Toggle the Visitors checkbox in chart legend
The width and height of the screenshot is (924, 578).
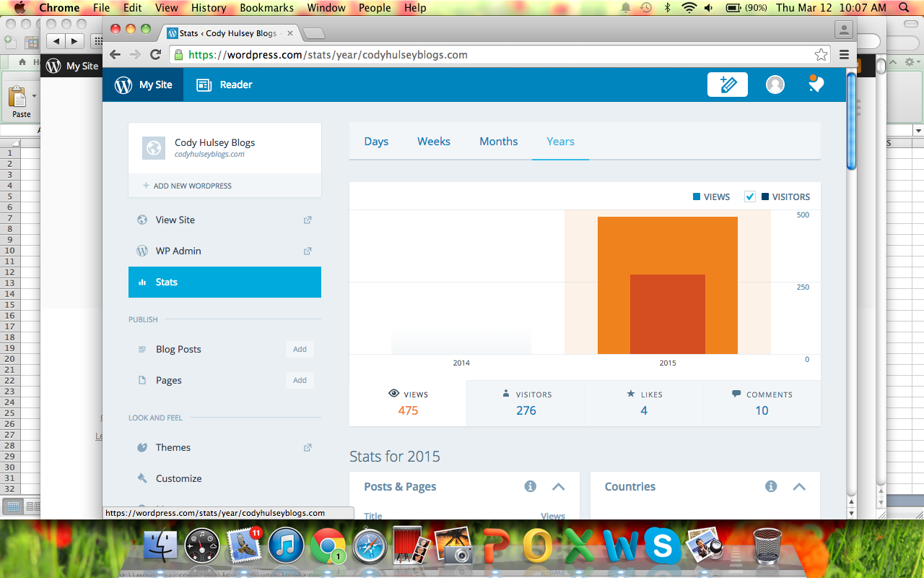(750, 197)
